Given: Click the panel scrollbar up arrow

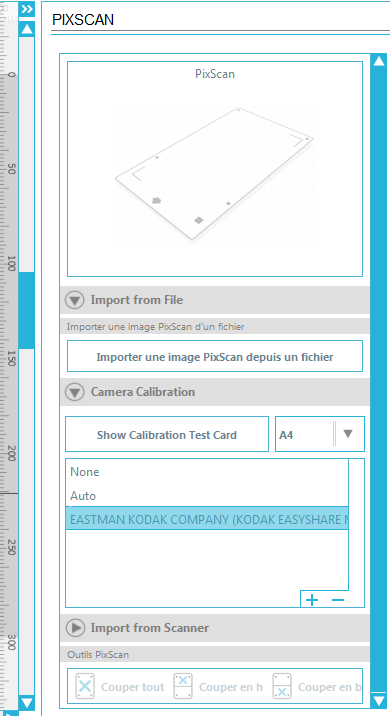Looking at the screenshot, I should click(x=379, y=61).
